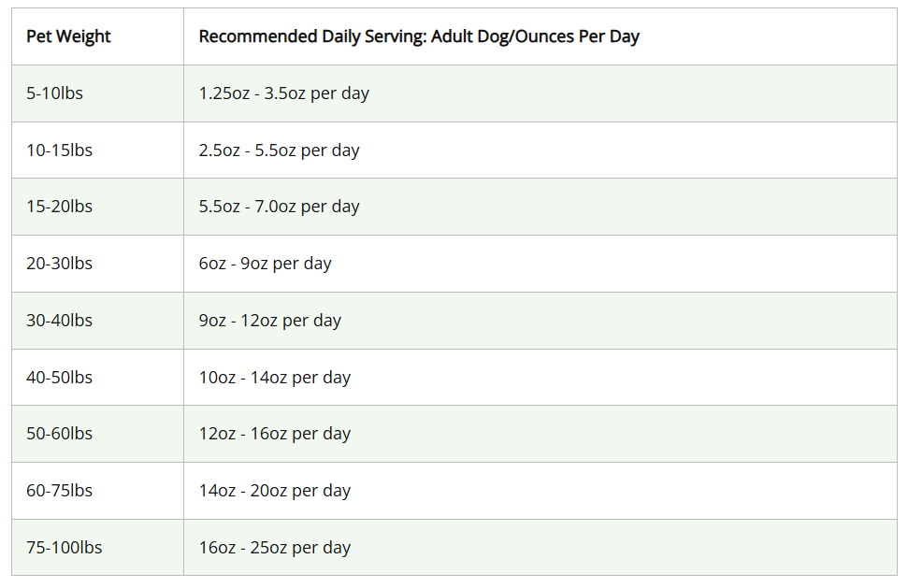Viewport: 908px width, 588px height.
Task: Select the 20-30lbs weight cell
Action: [x=59, y=264]
